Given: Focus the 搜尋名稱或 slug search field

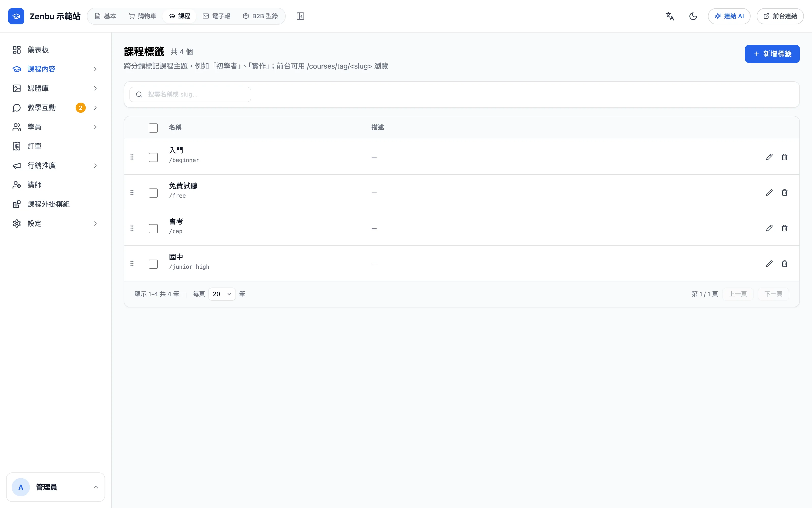Looking at the screenshot, I should coord(190,94).
